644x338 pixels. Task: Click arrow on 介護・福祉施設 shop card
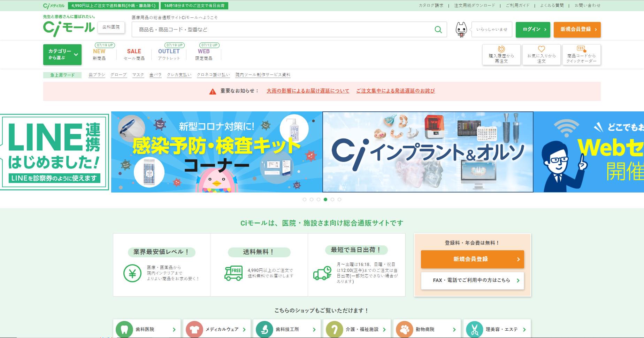point(384,330)
